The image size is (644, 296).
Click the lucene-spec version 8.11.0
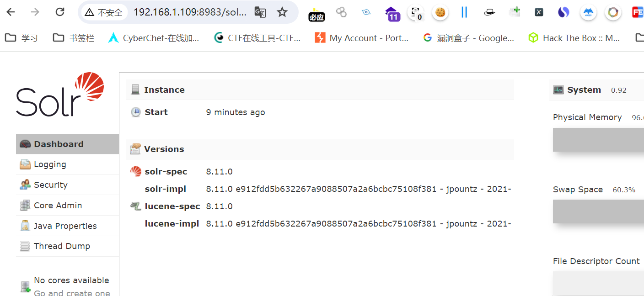(x=219, y=206)
